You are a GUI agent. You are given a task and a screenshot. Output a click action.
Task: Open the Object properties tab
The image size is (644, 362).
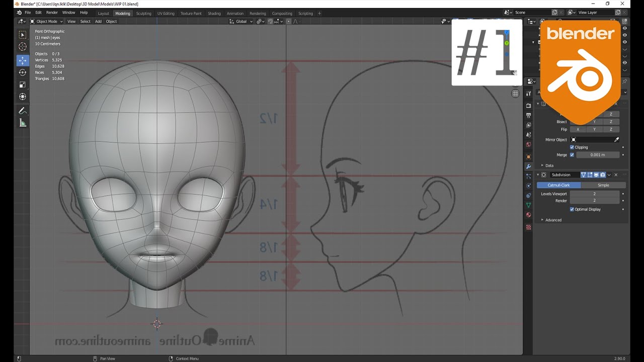click(x=528, y=157)
